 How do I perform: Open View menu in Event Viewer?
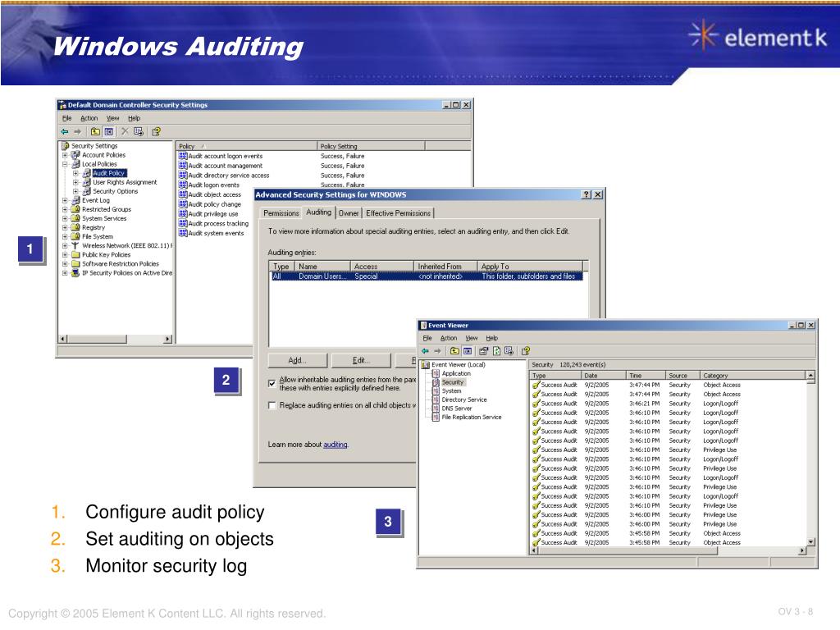click(472, 338)
